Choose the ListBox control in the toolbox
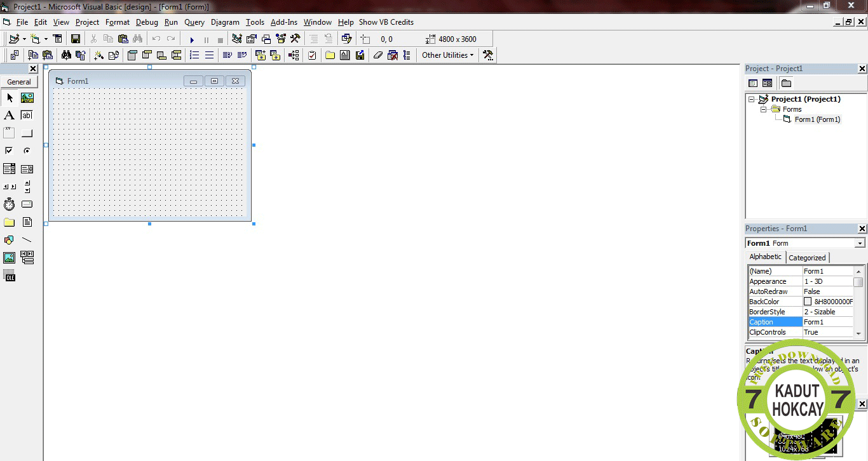The width and height of the screenshot is (868, 461). coord(27,169)
